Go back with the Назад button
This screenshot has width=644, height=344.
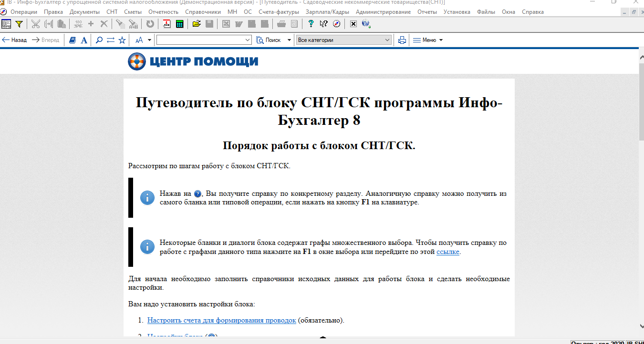(x=14, y=40)
